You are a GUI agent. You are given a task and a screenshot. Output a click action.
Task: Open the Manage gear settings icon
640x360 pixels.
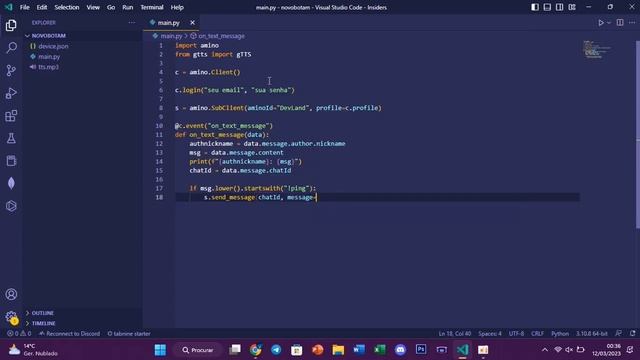coord(11,317)
